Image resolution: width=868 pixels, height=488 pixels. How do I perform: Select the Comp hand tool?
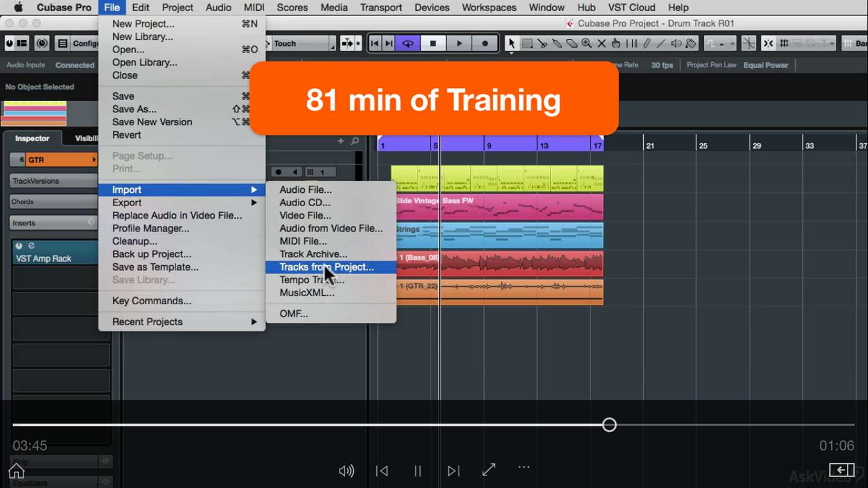(x=616, y=43)
